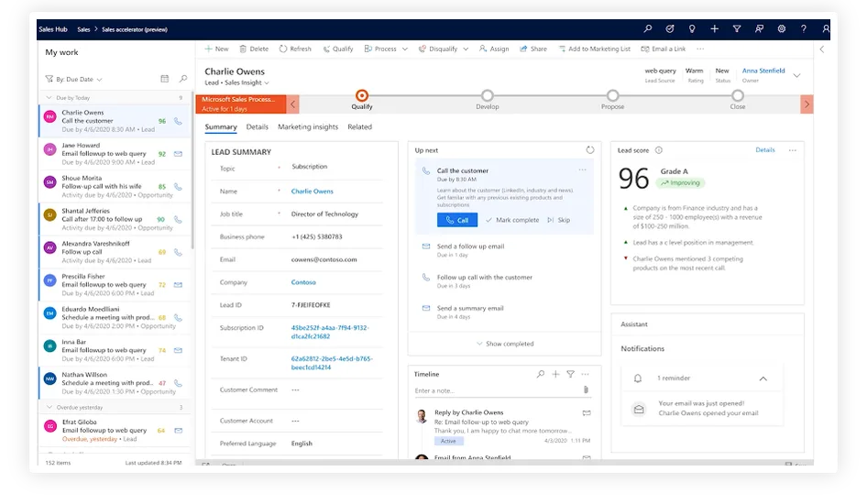Click Add to Marketing List
Image resolution: width=867 pixels, height=504 pixels.
click(594, 49)
